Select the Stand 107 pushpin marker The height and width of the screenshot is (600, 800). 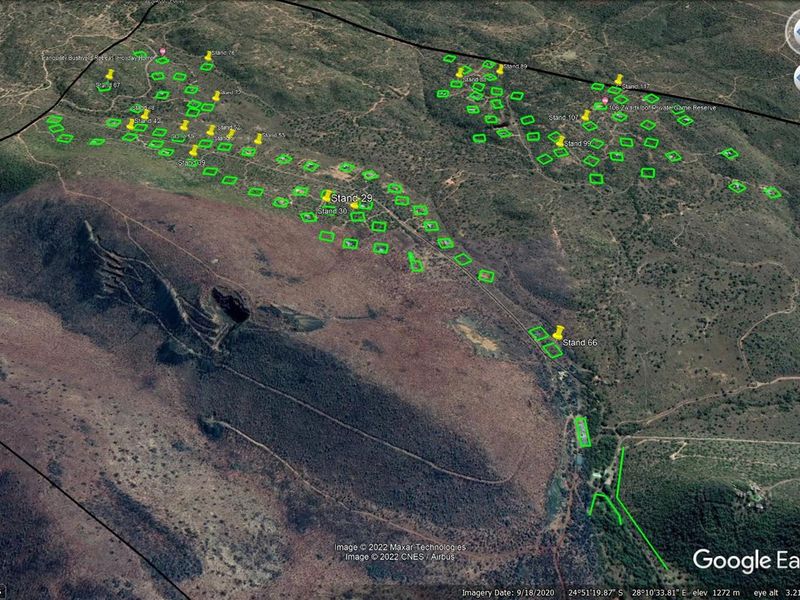[x=586, y=115]
